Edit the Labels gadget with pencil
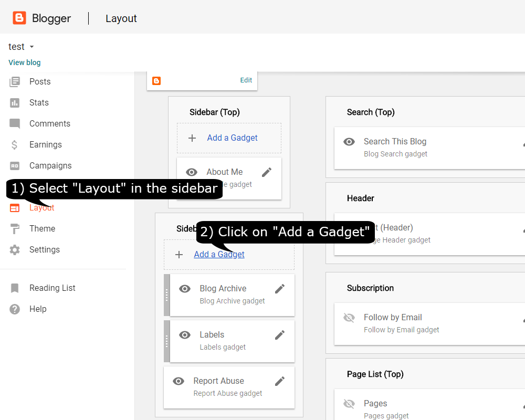Image resolution: width=525 pixels, height=420 pixels. 280,335
